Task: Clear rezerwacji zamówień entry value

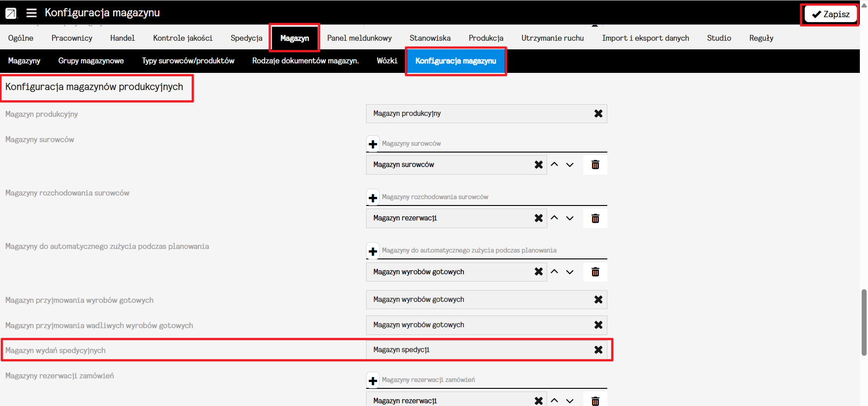Action: [x=539, y=401]
